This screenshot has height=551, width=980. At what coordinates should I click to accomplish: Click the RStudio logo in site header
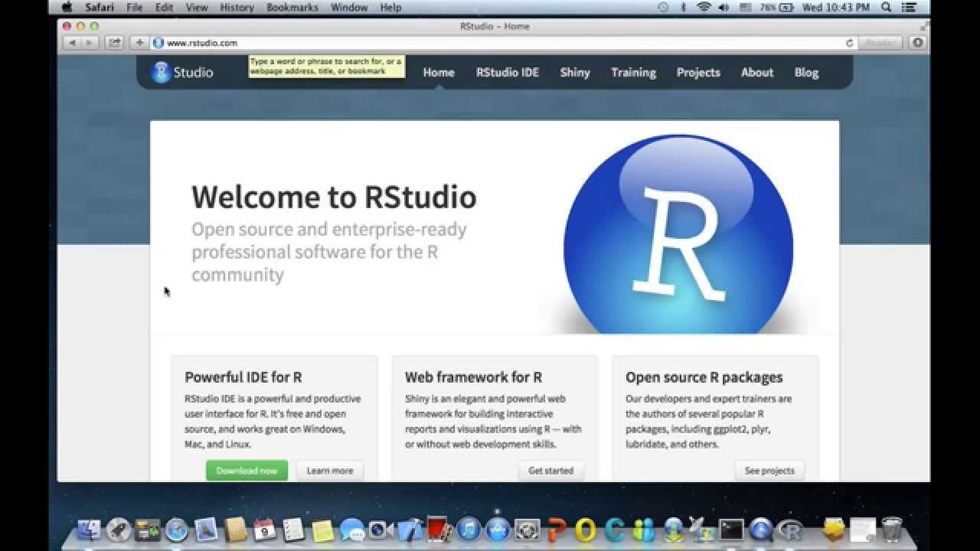tap(182, 72)
